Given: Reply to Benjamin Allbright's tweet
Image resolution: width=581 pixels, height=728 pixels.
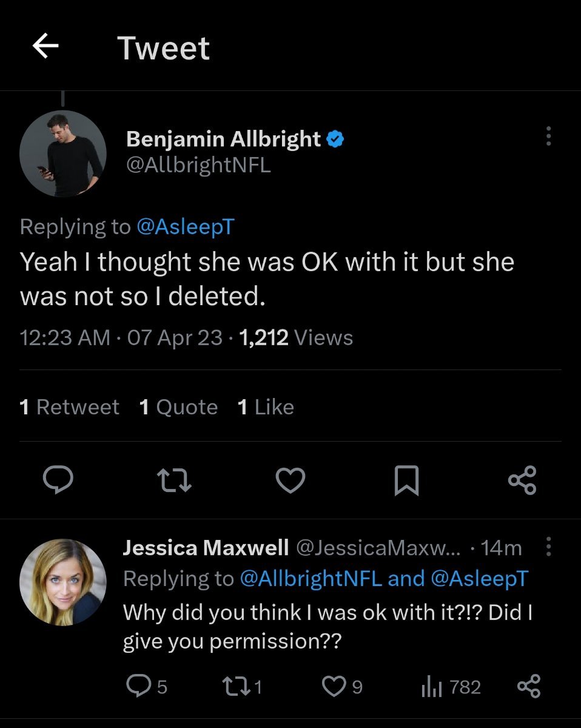Looking at the screenshot, I should coord(58,481).
